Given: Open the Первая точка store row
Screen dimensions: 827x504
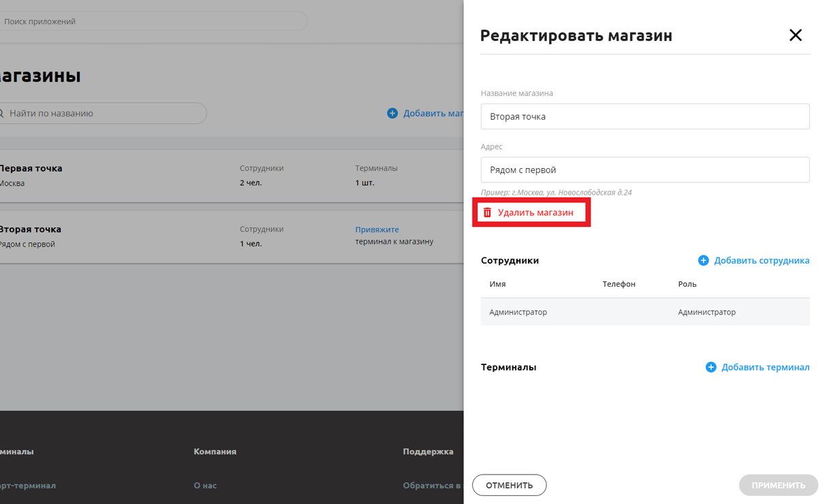Looking at the screenshot, I should pos(232,176).
